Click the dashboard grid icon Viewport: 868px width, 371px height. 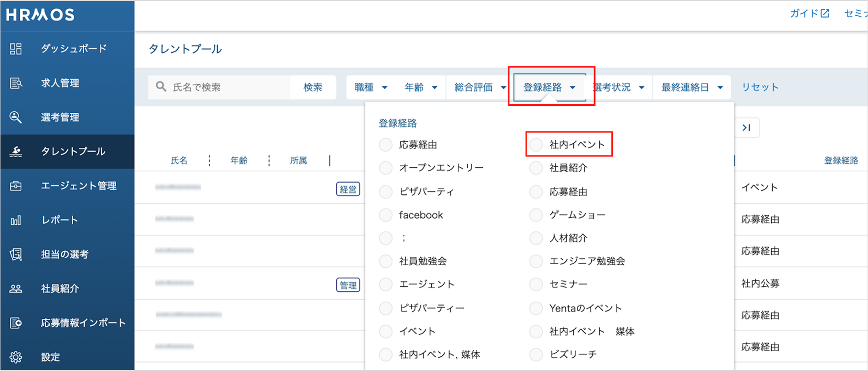pyautogui.click(x=16, y=49)
